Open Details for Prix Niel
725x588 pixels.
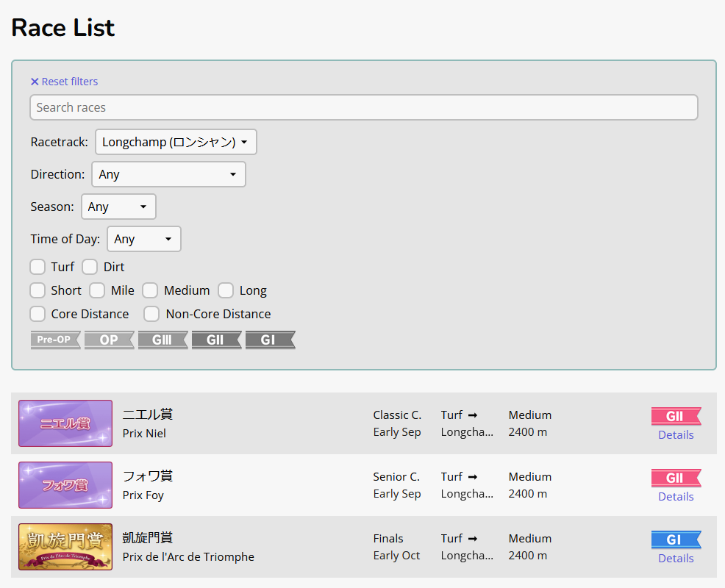(676, 435)
